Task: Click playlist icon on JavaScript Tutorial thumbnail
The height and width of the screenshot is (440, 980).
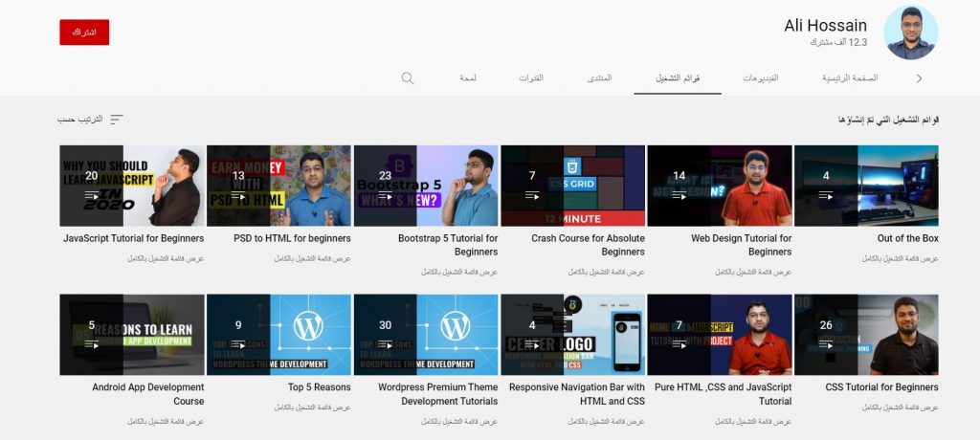Action: coord(92,196)
